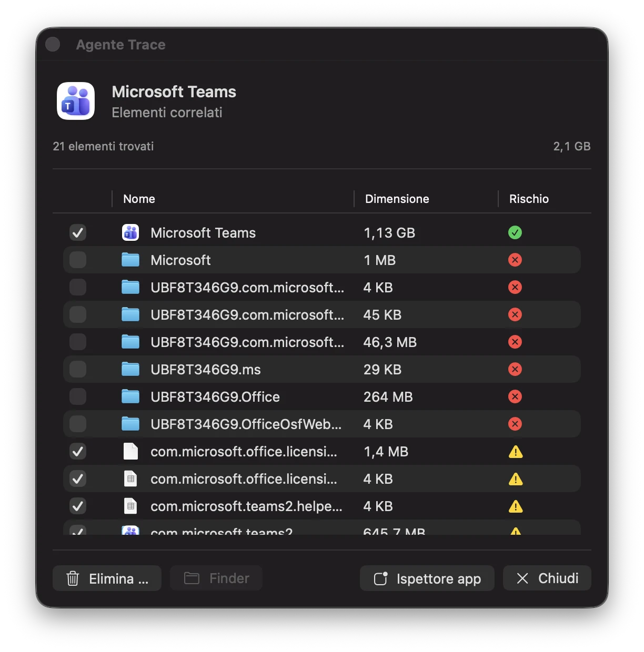Click red risk icon of UBF8T346G9.ms row

[x=515, y=369]
